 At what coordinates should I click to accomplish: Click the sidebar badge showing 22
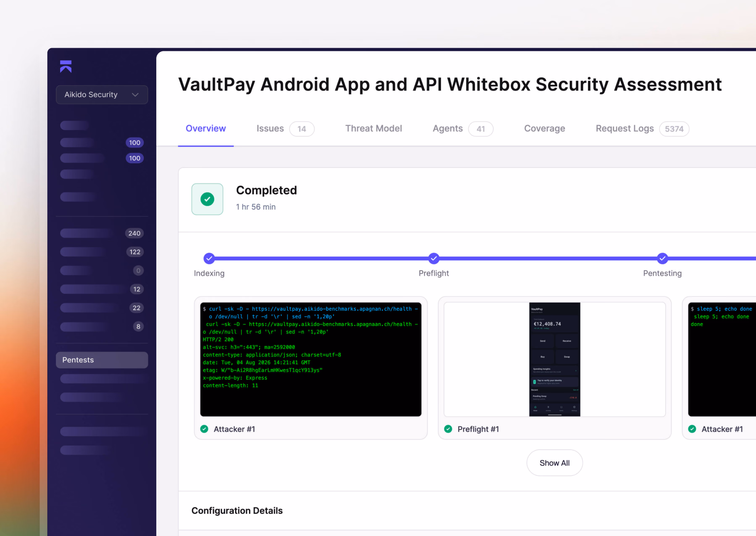pos(136,308)
